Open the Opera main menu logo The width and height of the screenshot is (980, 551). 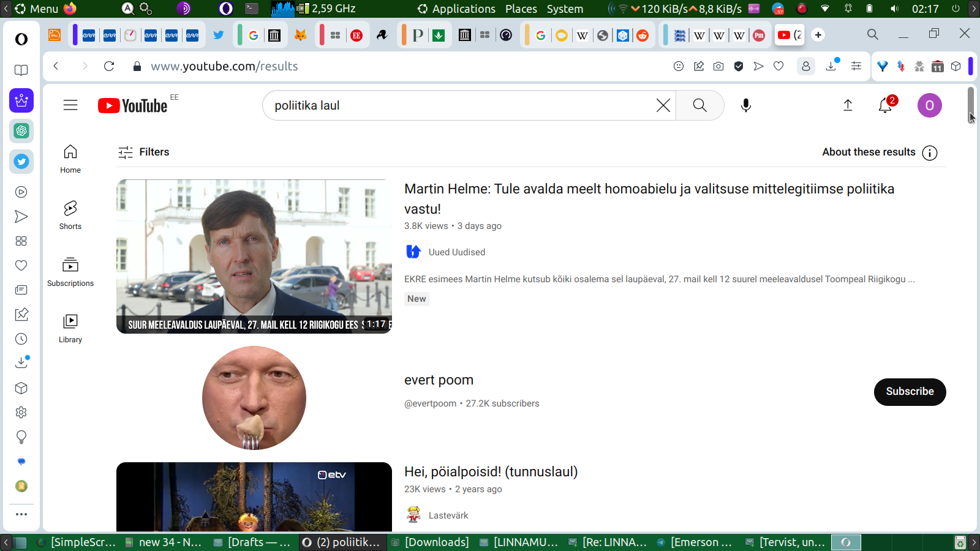21,39
